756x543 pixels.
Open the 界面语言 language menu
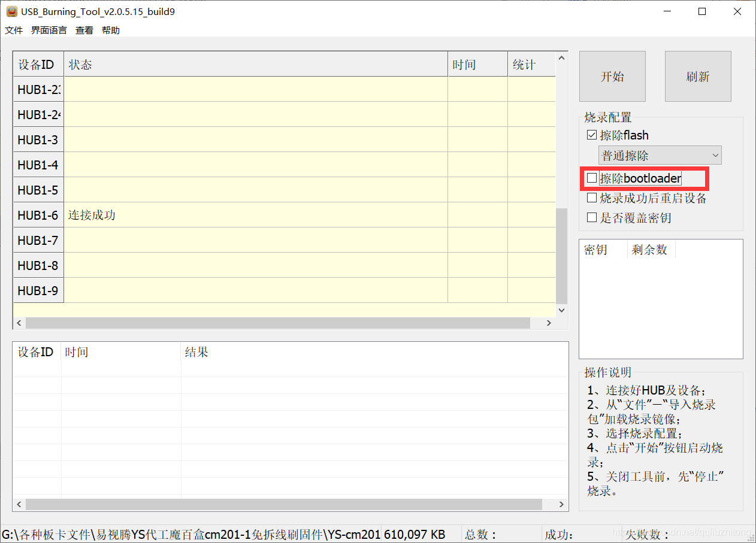[x=49, y=30]
